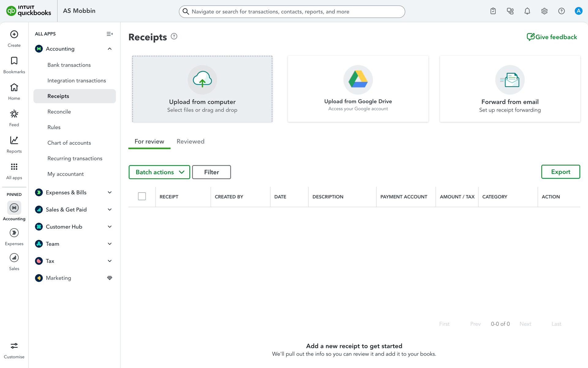Click the DATE column header
588x368 pixels.
click(x=280, y=197)
